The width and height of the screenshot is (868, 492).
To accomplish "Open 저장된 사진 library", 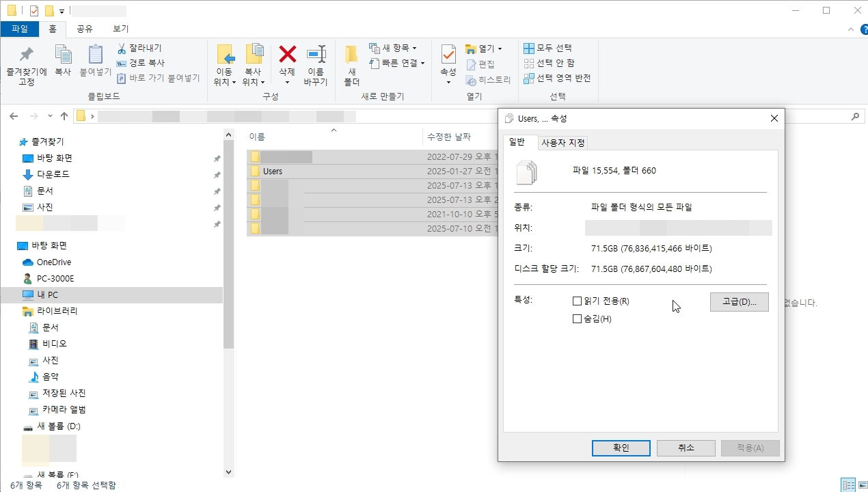I will (x=64, y=393).
